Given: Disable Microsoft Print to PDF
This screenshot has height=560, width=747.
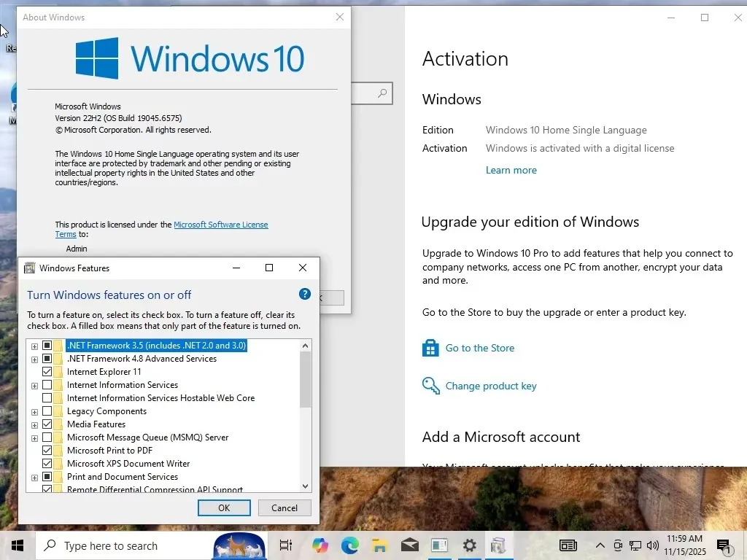Looking at the screenshot, I should click(47, 450).
